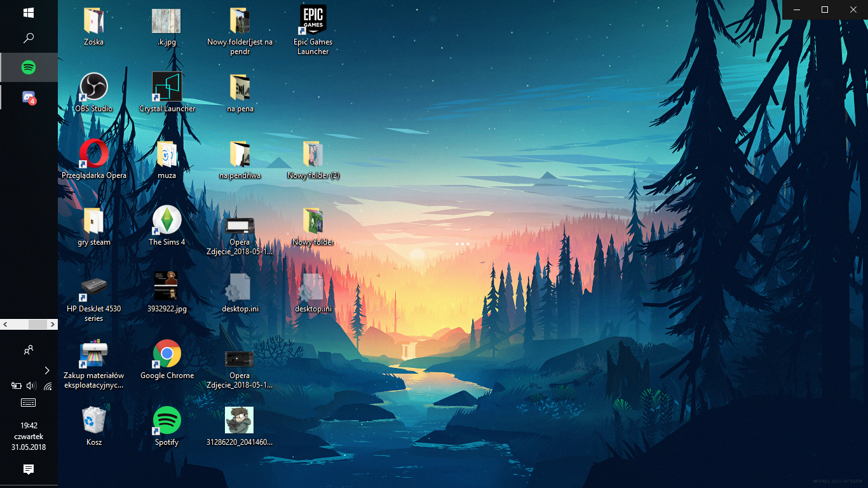Open the Action Center notifications
The width and height of the screenshot is (868, 488).
[29, 470]
